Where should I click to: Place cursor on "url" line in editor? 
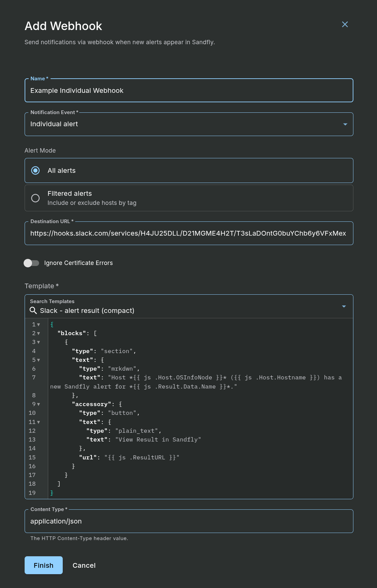129,457
